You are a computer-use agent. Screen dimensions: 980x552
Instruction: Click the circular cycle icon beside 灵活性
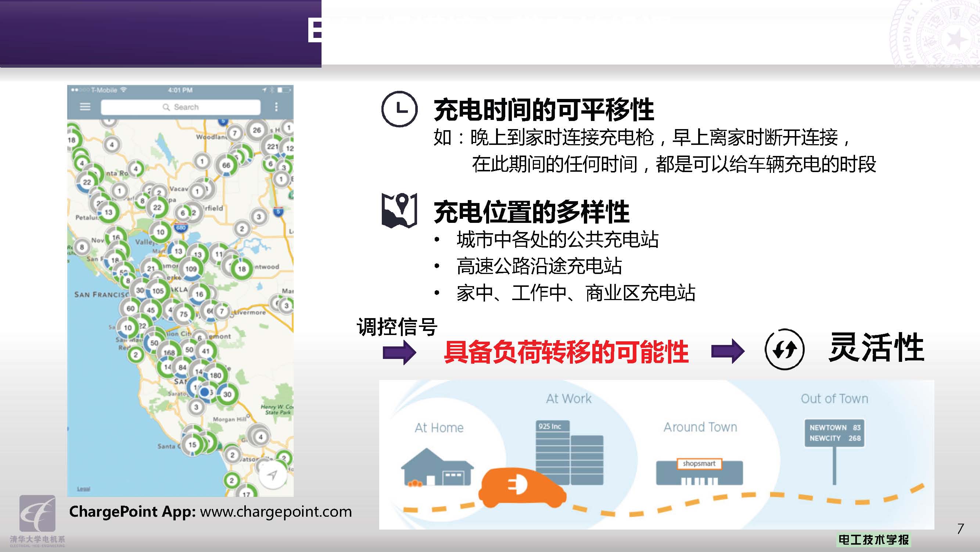[785, 349]
